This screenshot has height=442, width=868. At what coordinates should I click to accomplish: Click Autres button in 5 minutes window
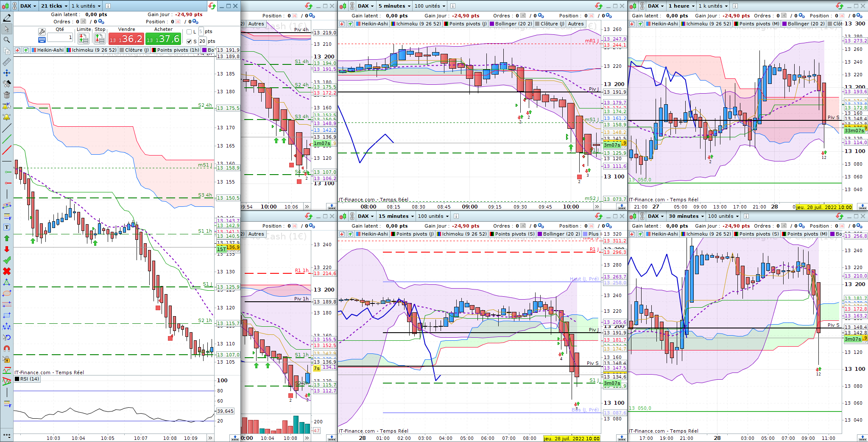[x=575, y=24]
